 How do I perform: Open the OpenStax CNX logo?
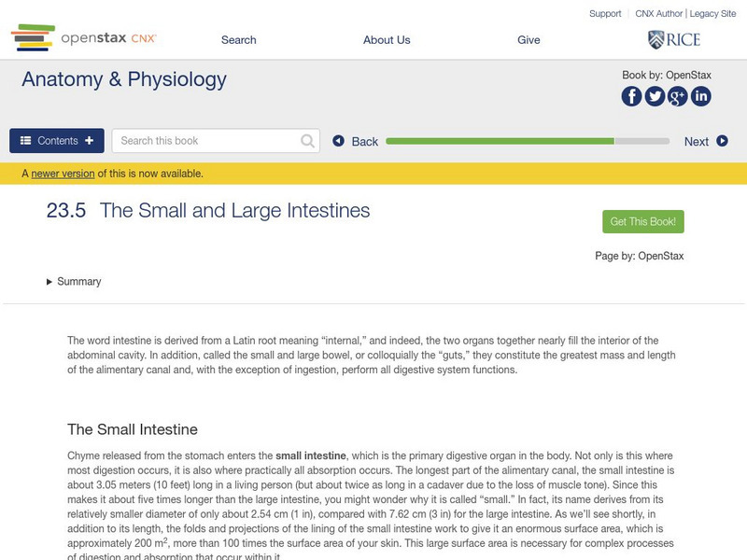pos(84,38)
